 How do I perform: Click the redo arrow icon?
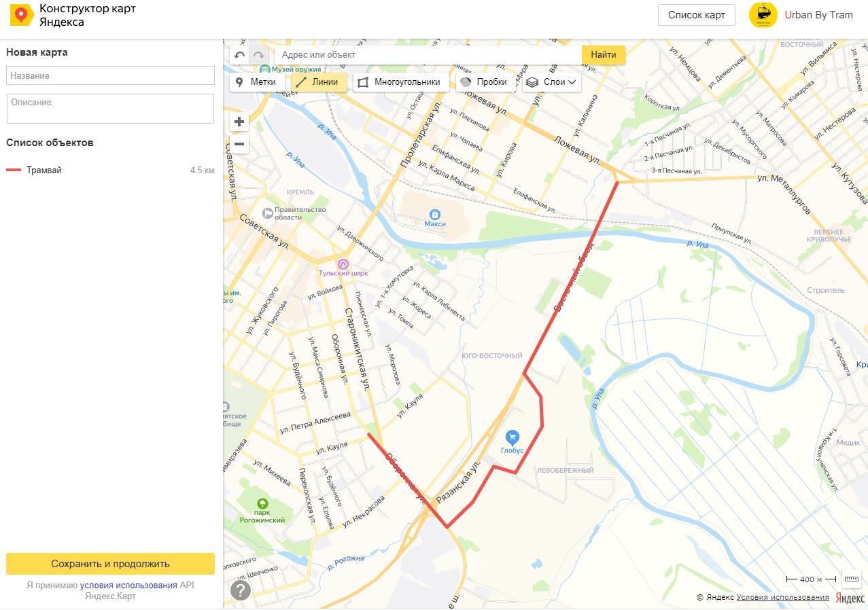258,55
